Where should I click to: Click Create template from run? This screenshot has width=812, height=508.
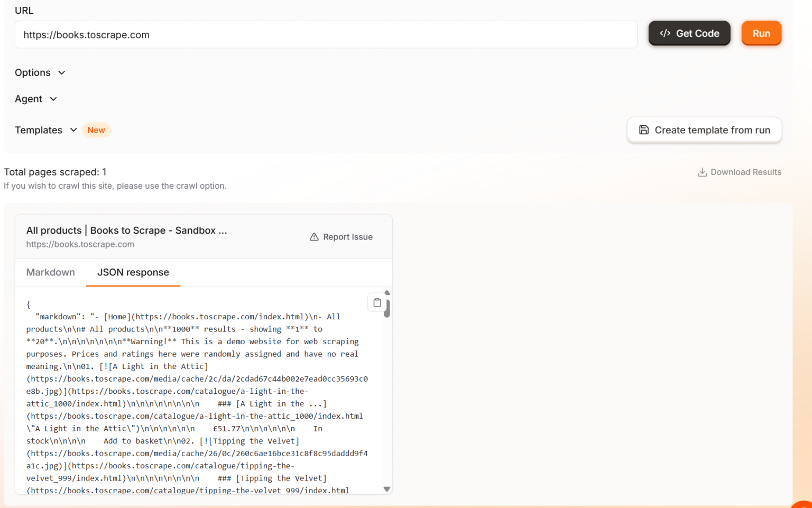(x=704, y=130)
